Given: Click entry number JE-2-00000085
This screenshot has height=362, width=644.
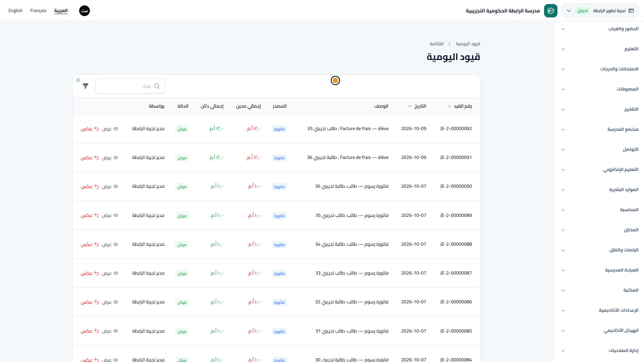Looking at the screenshot, I should pos(456,331).
